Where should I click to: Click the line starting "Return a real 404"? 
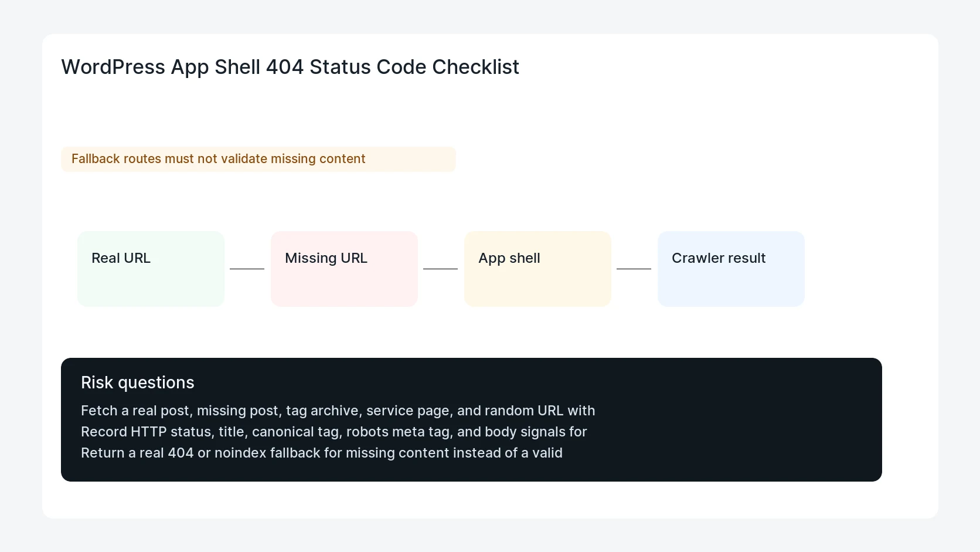(x=322, y=453)
